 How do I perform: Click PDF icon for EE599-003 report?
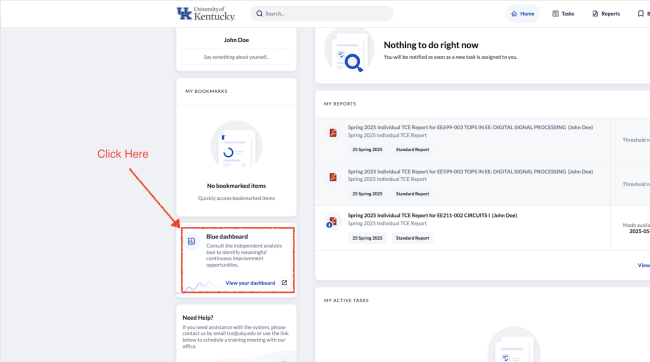(x=333, y=177)
